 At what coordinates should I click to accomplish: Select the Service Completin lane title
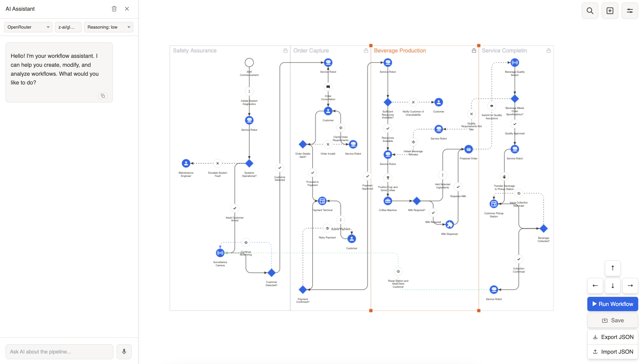point(504,50)
